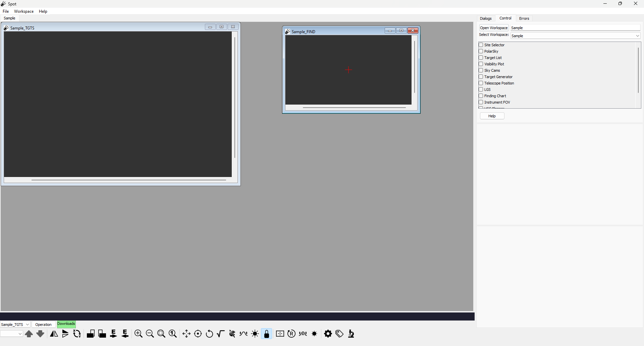Tick the Instrument FOV checkbox

[481, 102]
